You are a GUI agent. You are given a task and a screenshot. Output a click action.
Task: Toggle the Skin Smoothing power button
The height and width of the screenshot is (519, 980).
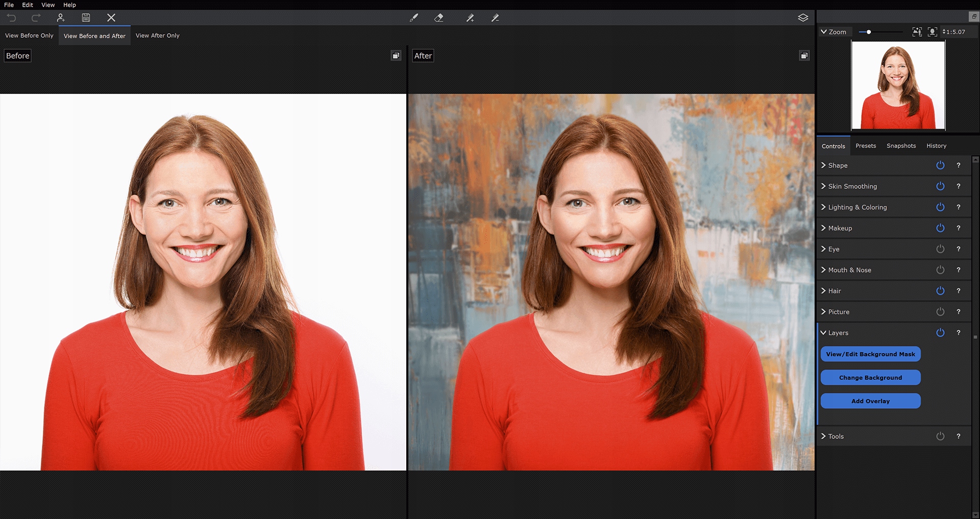coord(940,186)
